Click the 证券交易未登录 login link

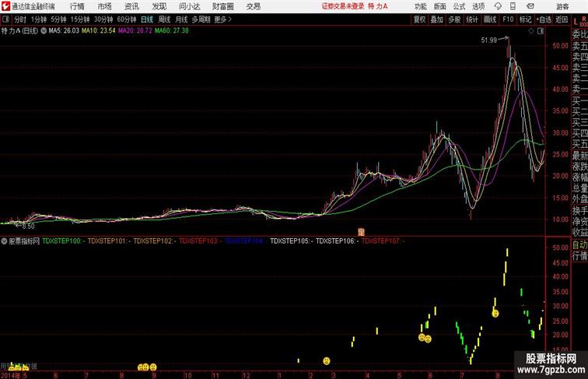(x=343, y=6)
